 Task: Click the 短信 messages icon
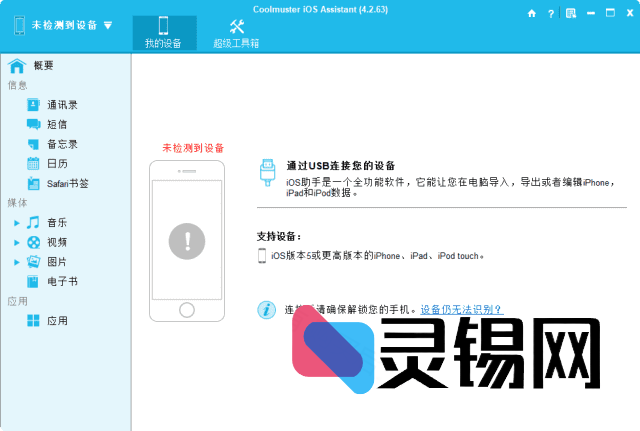coord(33,124)
